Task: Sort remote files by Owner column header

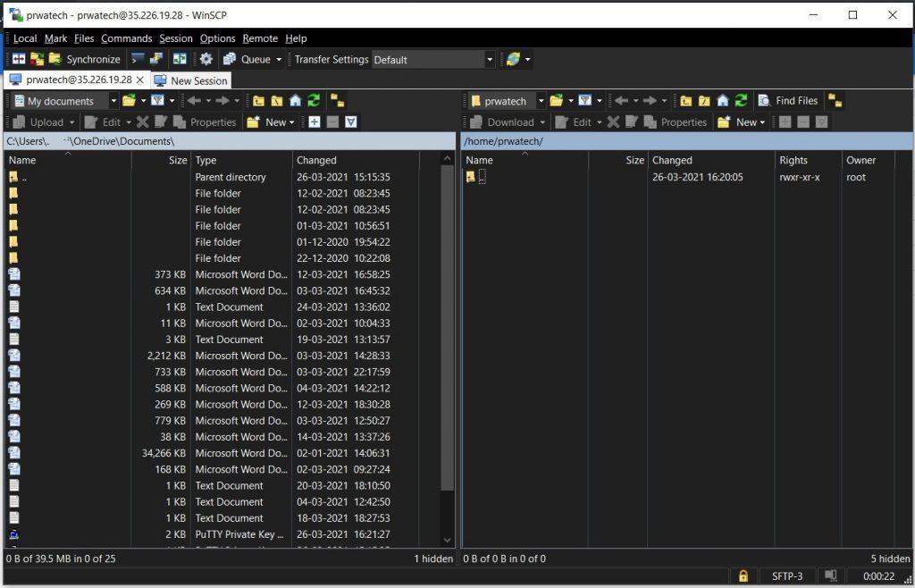Action: tap(868, 160)
